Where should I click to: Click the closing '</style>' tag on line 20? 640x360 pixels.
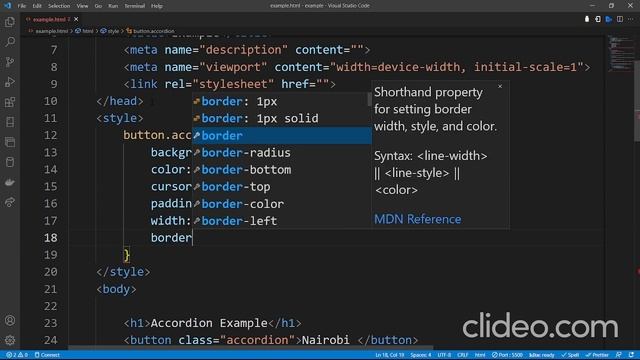click(x=123, y=272)
